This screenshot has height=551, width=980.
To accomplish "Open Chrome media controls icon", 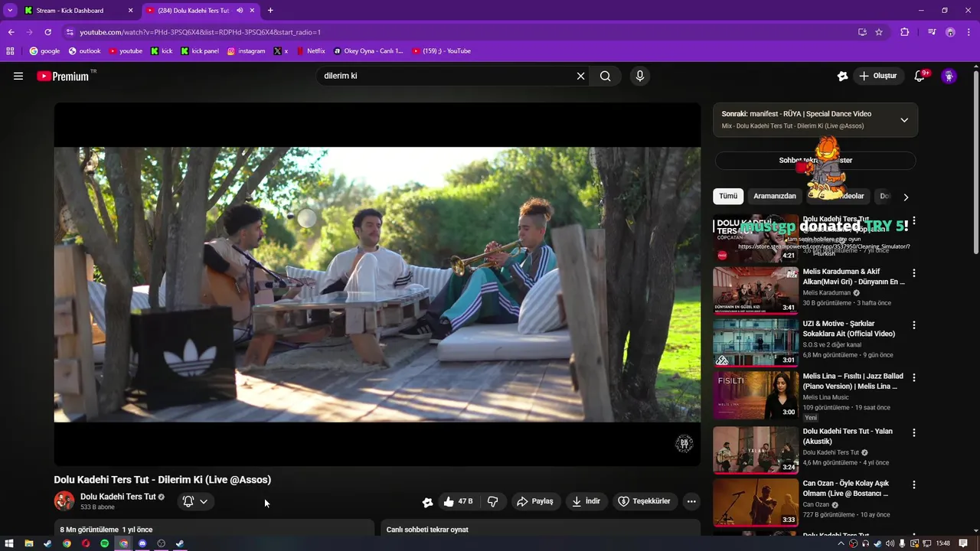I will point(932,32).
